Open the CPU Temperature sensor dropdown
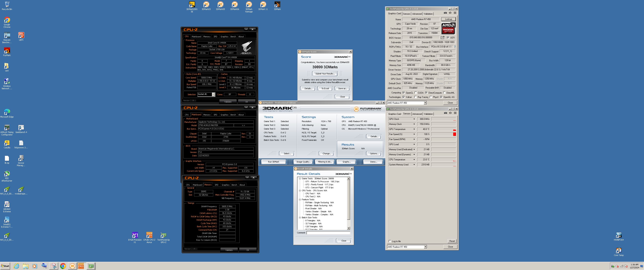The image size is (644, 270). tap(414, 160)
